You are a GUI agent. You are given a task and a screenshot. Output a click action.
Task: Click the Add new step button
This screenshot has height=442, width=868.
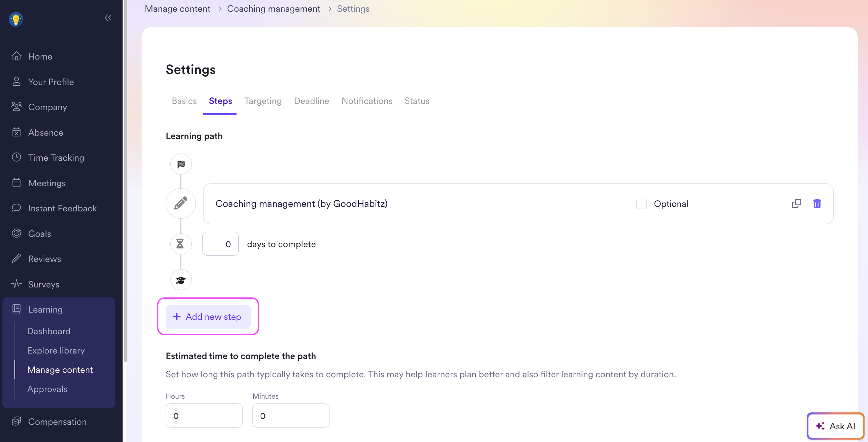click(x=208, y=316)
